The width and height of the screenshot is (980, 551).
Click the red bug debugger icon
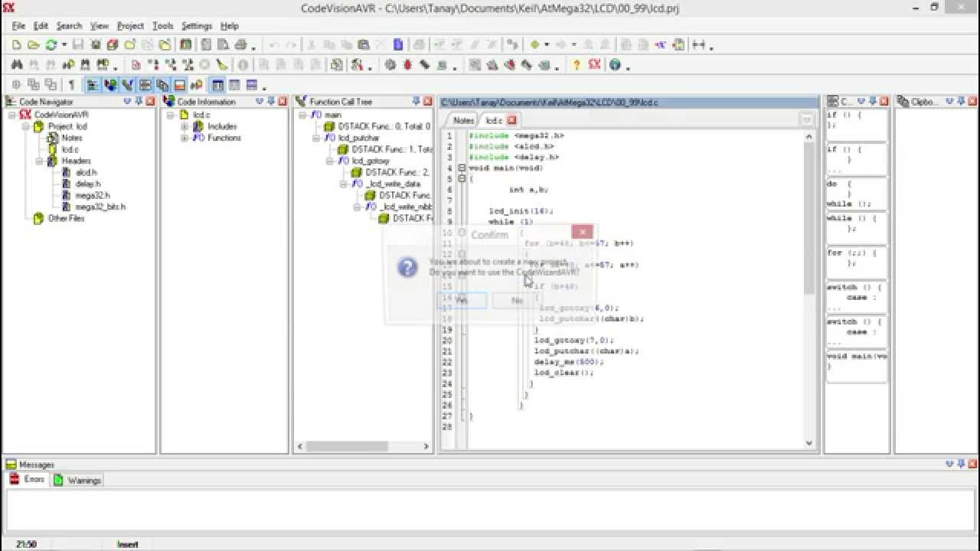[407, 65]
